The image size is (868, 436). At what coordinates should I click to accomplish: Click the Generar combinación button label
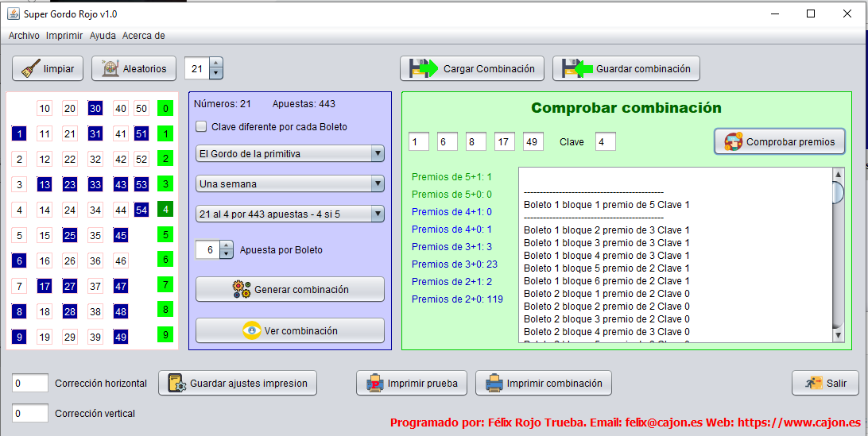[x=302, y=289]
